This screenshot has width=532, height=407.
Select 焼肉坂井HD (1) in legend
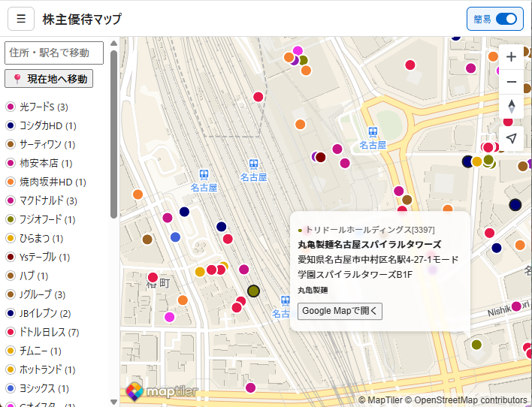[46, 182]
